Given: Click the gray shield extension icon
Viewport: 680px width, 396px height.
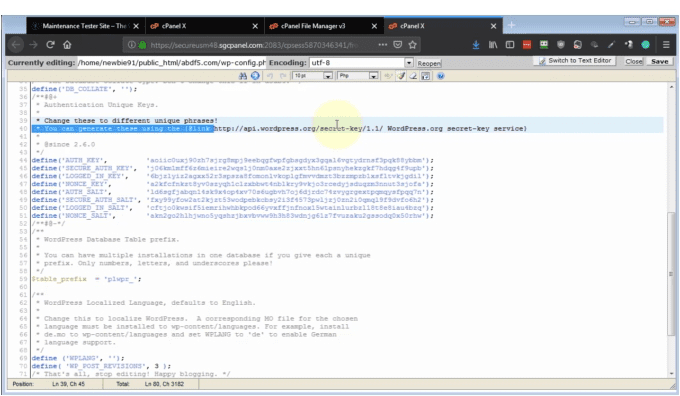Looking at the screenshot, I should click(561, 45).
